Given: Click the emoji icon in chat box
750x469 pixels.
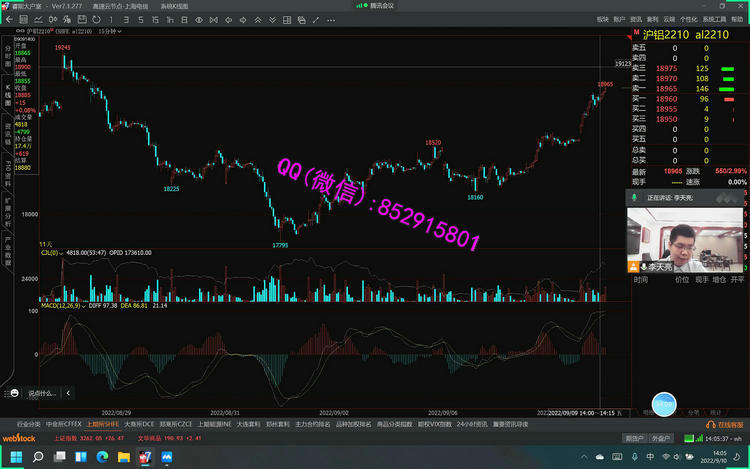Looking at the screenshot, I should (13, 393).
